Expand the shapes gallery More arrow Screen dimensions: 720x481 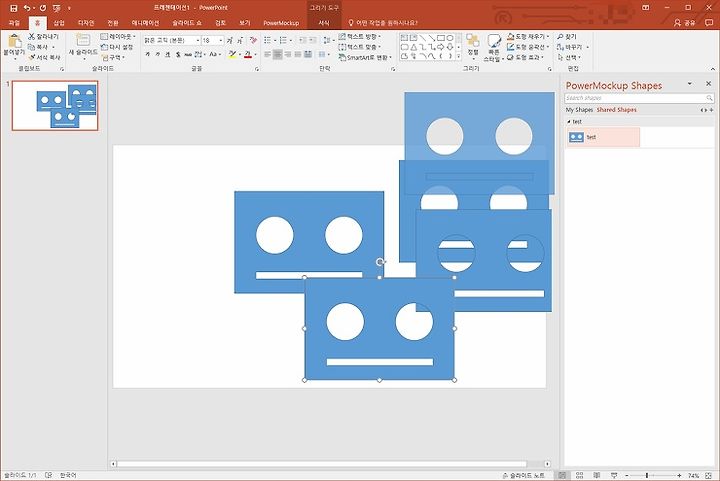coord(459,56)
